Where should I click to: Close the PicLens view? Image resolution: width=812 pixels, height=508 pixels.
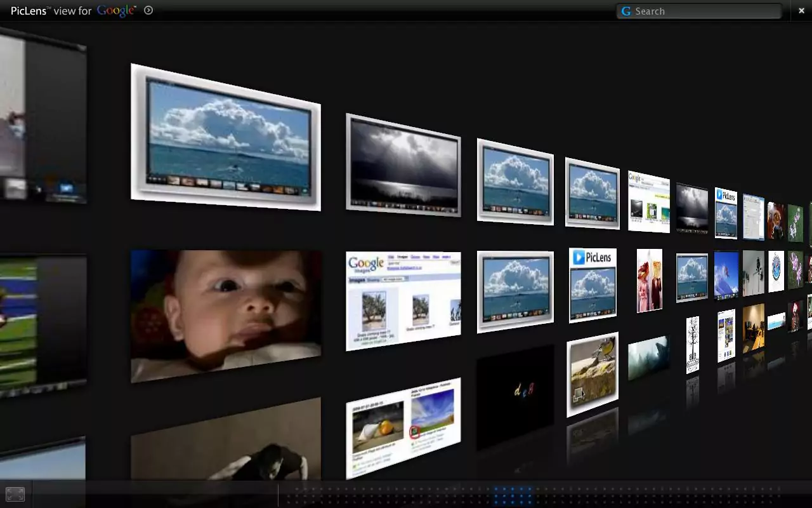pyautogui.click(x=801, y=11)
